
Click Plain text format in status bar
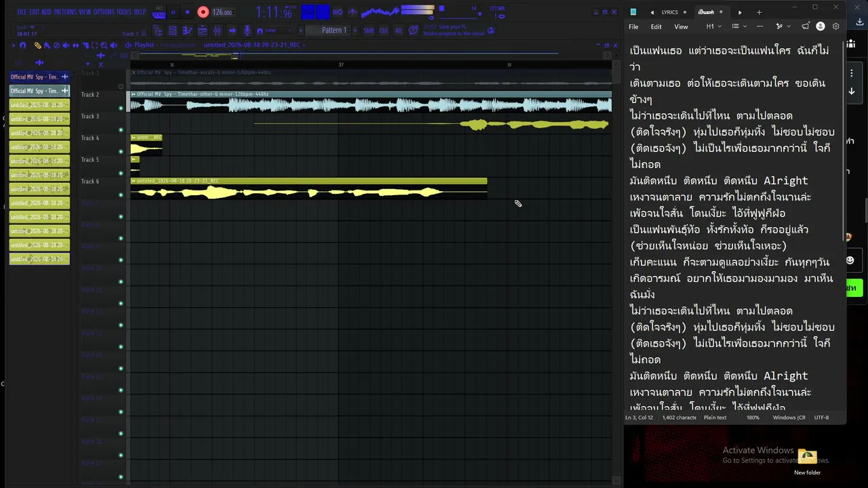[715, 418]
